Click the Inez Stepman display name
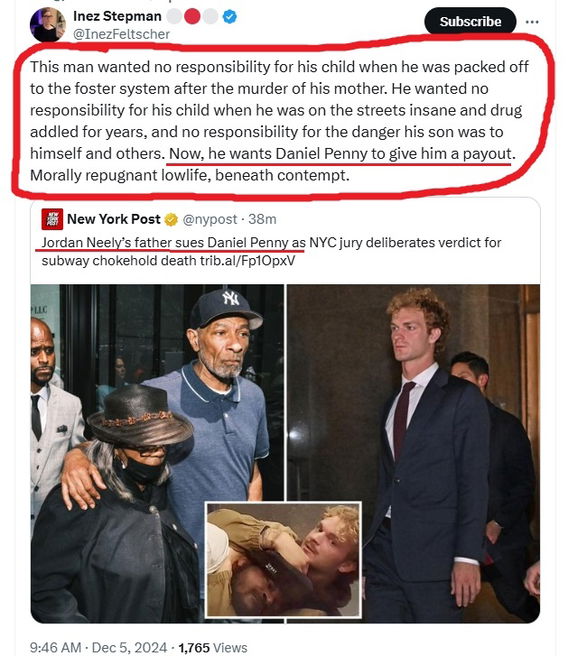The width and height of the screenshot is (568, 656). point(117,16)
